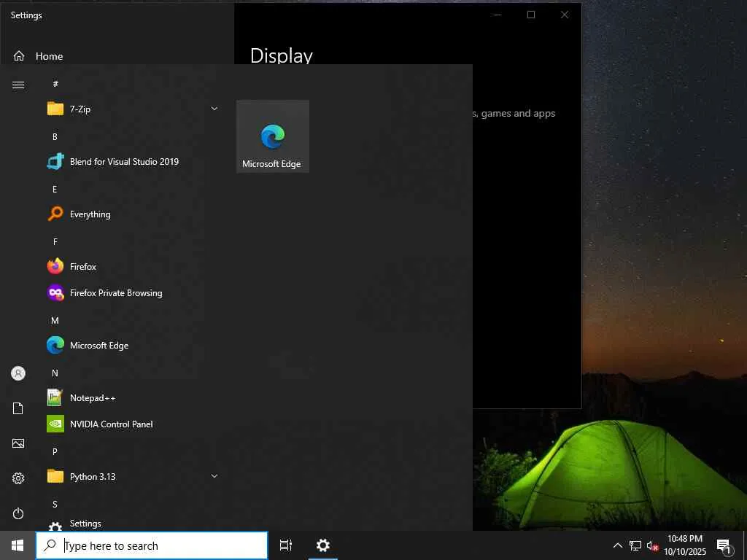Jump to the B letter header
Viewport: 747px width, 560px height.
(55, 136)
